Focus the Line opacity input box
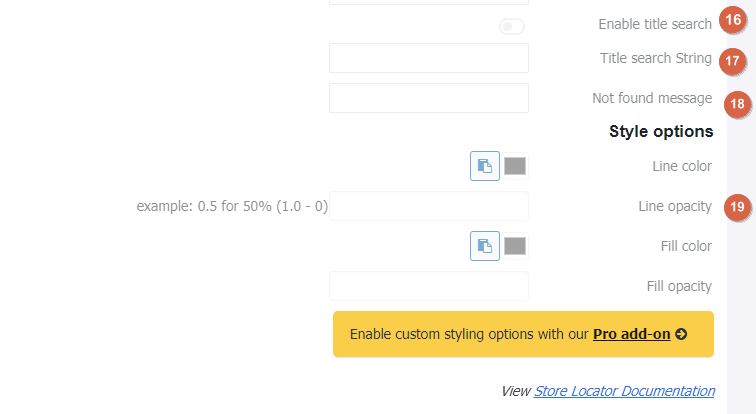This screenshot has height=414, width=756. (x=429, y=206)
